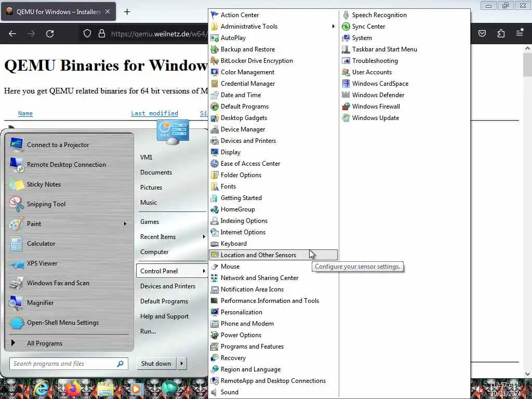
Task: Click the Calculator icon in Start menu
Action: pyautogui.click(x=16, y=244)
